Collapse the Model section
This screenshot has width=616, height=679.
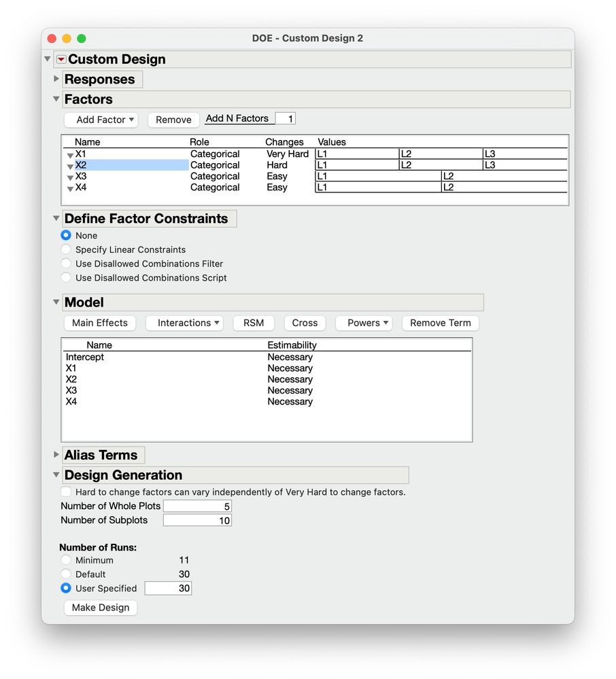point(55,302)
